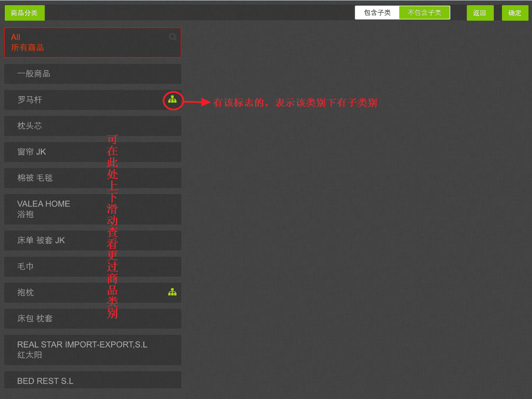Click the search magnifier icon in All box
This screenshot has width=532, height=399.
(x=173, y=37)
